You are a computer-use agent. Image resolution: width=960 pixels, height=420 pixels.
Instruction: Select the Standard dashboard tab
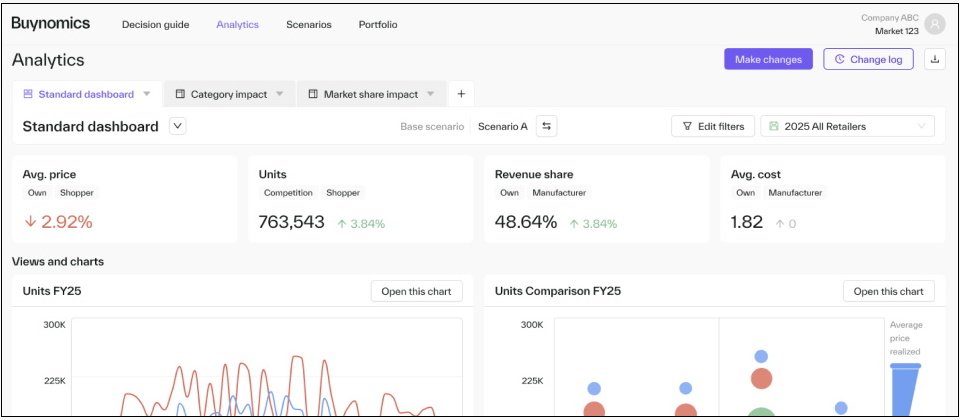coord(87,94)
